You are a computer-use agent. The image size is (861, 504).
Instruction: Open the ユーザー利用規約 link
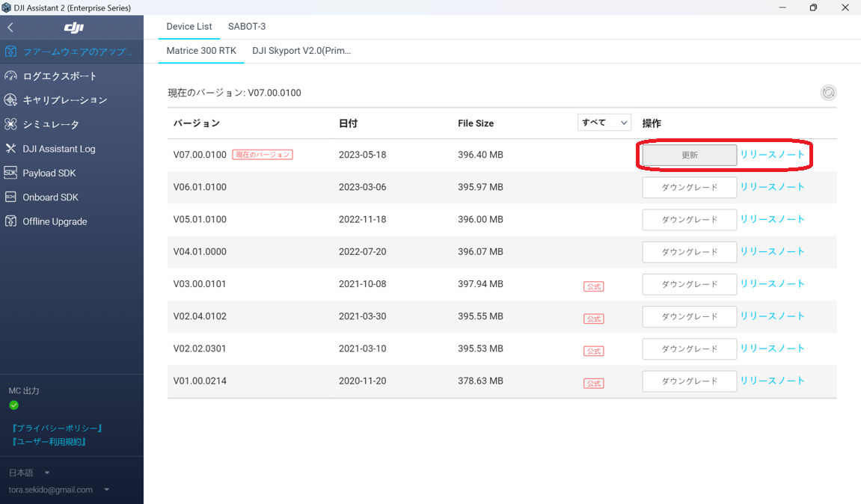coord(49,442)
